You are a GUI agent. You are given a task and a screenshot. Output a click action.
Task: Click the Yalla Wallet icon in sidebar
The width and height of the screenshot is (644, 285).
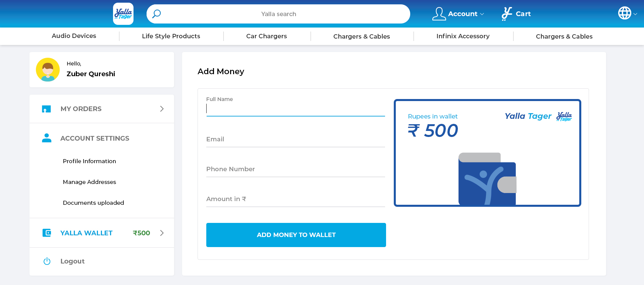click(47, 233)
